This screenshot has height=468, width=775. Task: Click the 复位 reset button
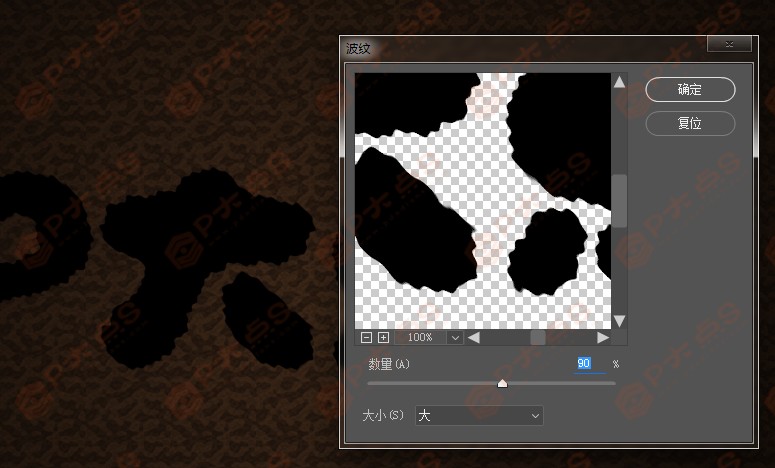(x=690, y=123)
